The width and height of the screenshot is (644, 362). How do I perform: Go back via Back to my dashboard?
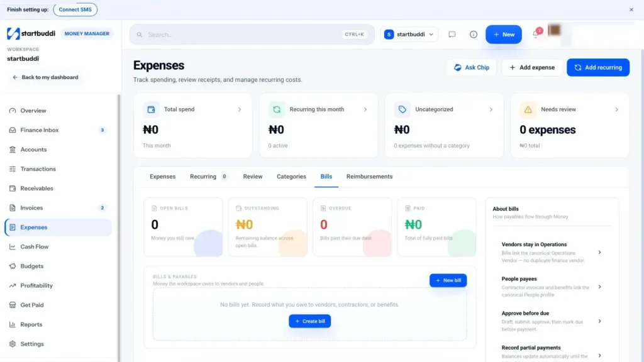click(45, 77)
